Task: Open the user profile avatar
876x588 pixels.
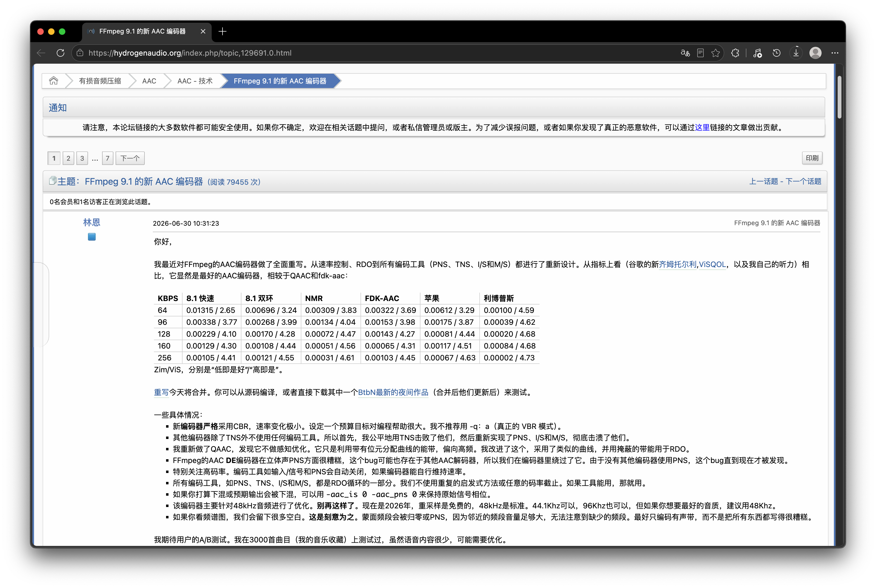Action: click(x=815, y=53)
